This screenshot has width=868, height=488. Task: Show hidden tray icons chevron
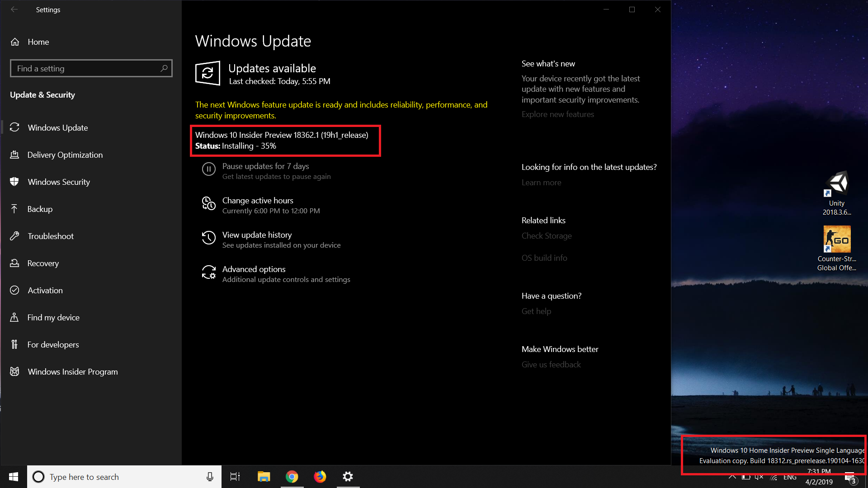point(732,478)
